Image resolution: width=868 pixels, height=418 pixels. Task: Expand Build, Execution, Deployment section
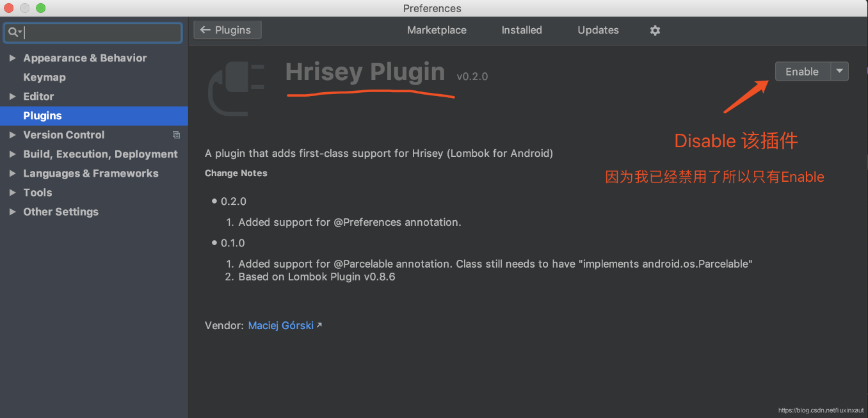click(12, 154)
